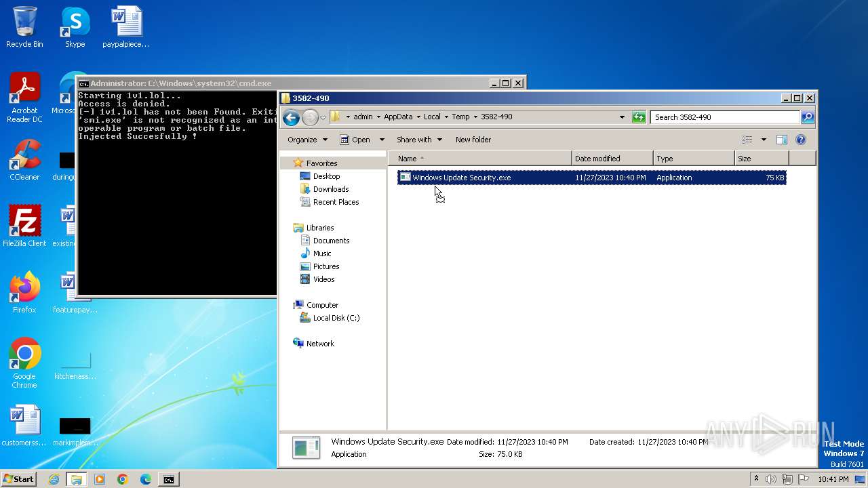Sort by Date modified column header
Image resolution: width=868 pixels, height=488 pixels.
point(612,159)
